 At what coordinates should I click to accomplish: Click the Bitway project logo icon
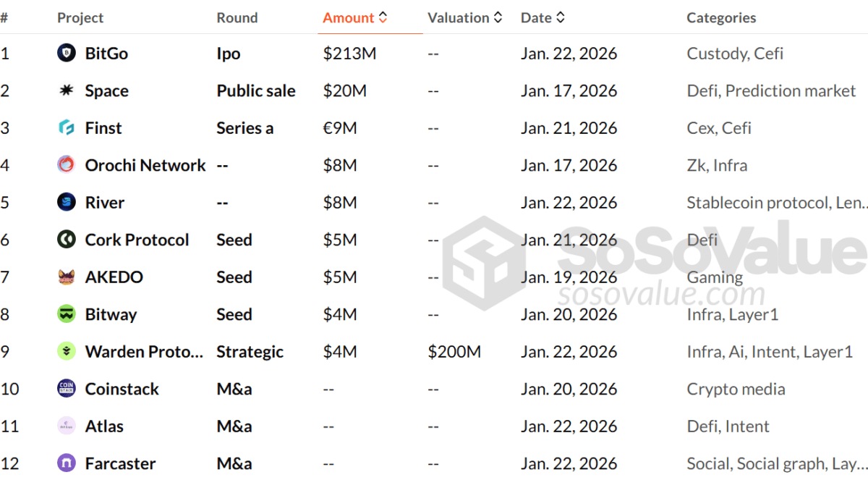(67, 314)
